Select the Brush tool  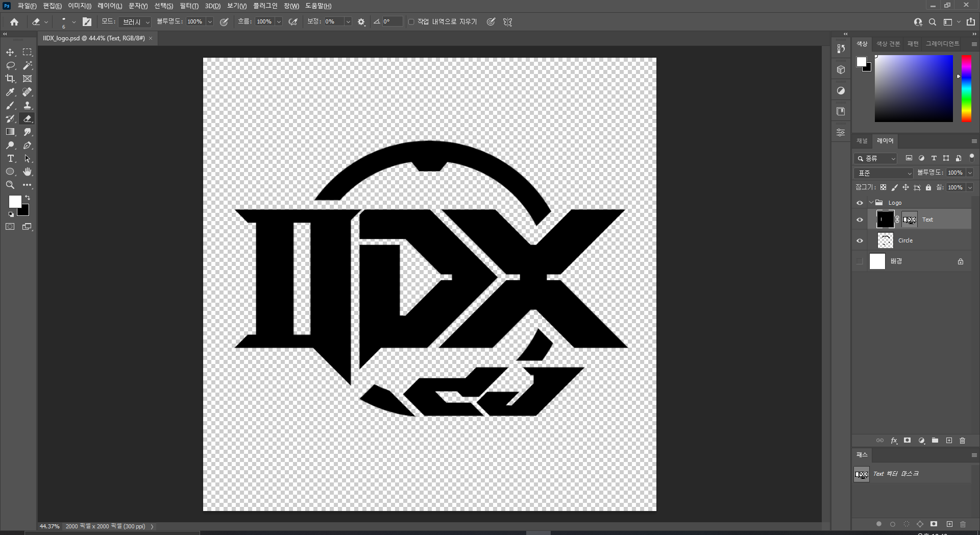coord(10,105)
